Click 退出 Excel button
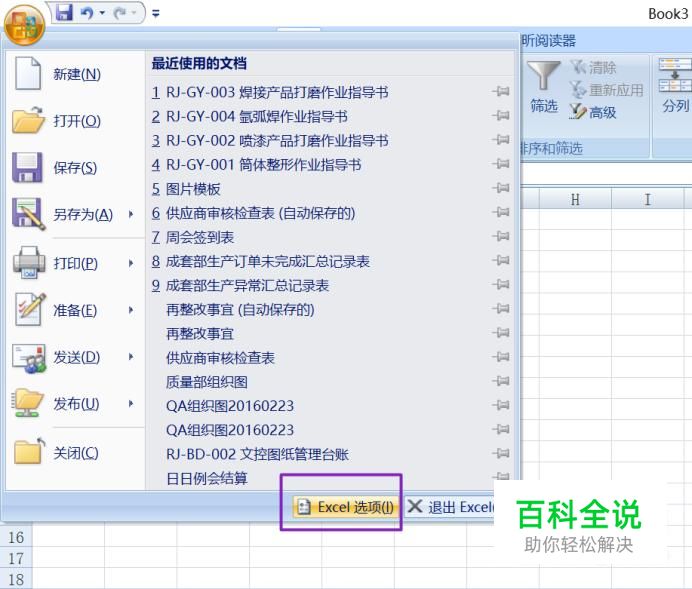692x589 pixels. click(449, 507)
